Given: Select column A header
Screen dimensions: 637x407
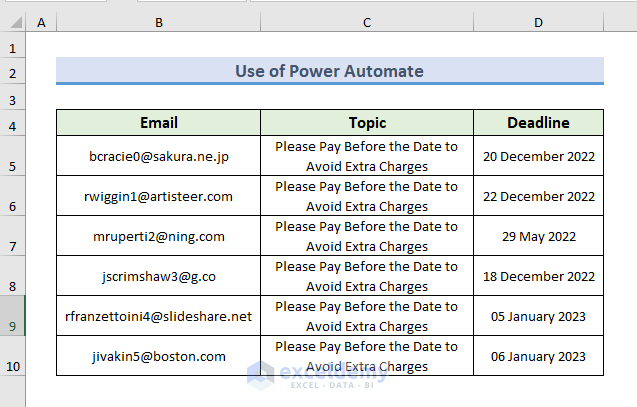Looking at the screenshot, I should [41, 22].
